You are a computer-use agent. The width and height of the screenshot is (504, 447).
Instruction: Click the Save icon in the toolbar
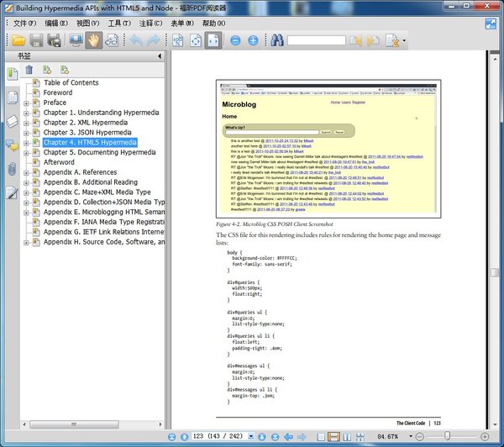click(x=37, y=39)
